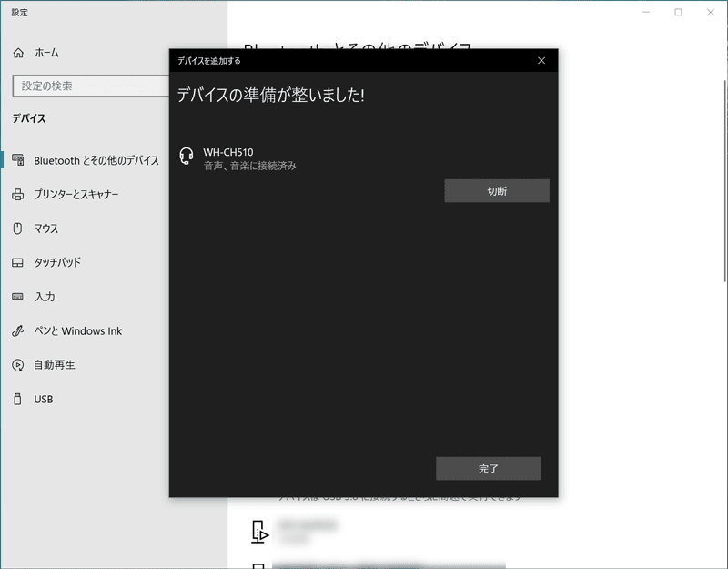The height and width of the screenshot is (569, 728).
Task: Open Bluetooth とその他のデバイス page
Action: click(96, 161)
